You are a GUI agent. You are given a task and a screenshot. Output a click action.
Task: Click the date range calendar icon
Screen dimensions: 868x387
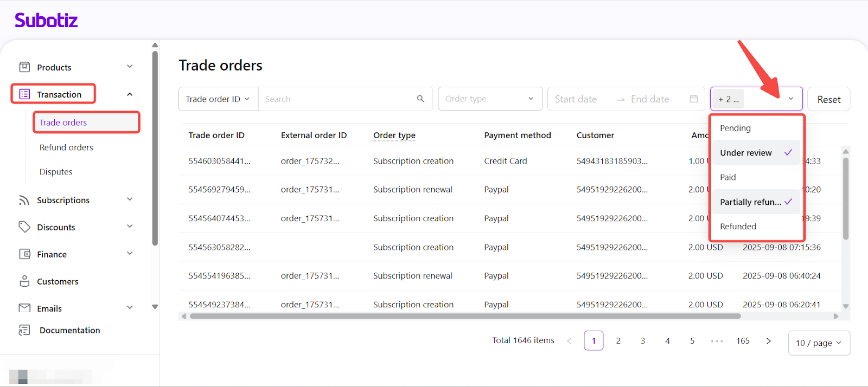click(693, 99)
